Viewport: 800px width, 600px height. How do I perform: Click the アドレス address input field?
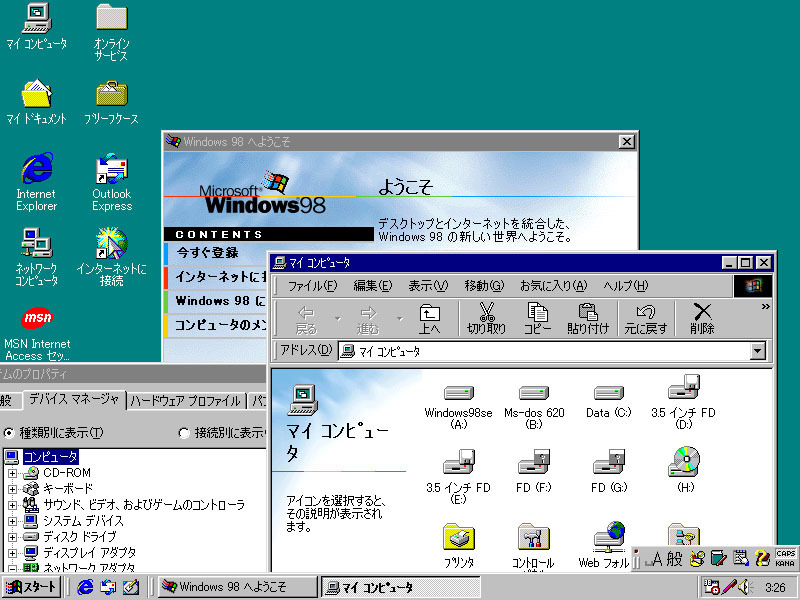[545, 351]
